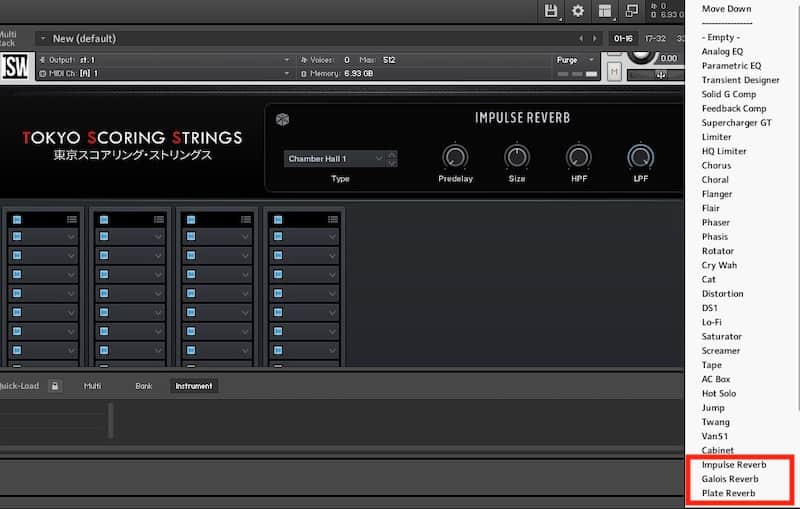Toggle power square at top of first effect column

(17, 219)
